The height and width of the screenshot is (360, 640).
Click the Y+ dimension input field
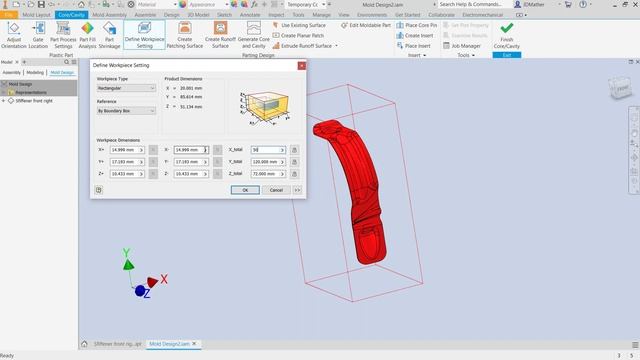(127, 162)
